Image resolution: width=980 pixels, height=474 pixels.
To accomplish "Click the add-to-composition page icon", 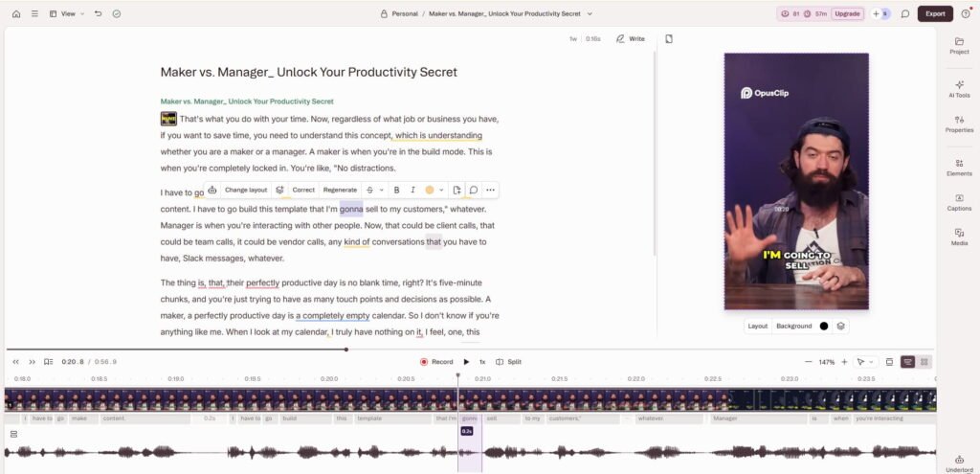I will pos(457,190).
